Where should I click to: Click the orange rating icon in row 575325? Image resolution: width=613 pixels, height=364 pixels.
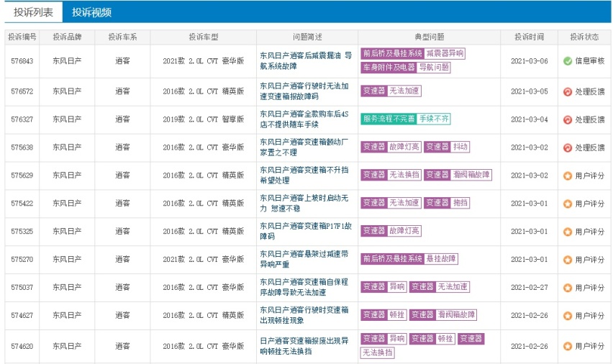568,232
